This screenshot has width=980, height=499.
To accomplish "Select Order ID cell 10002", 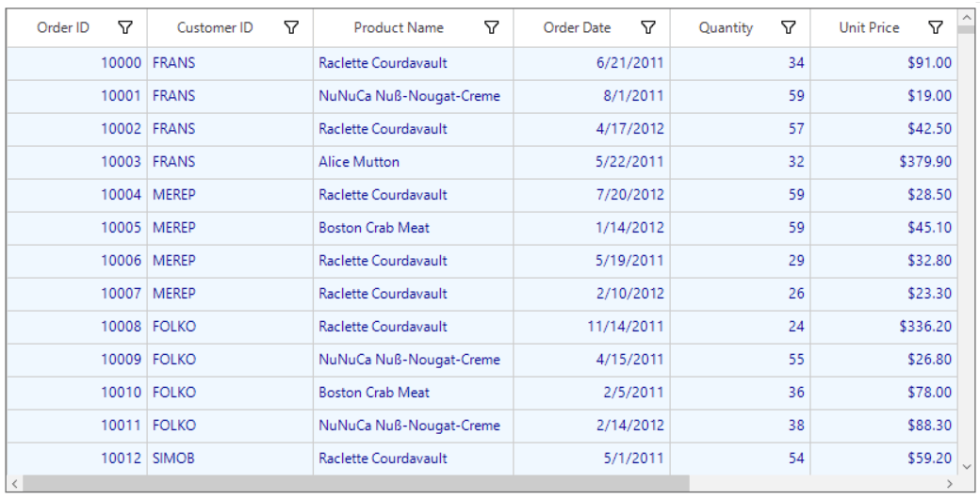I will (77, 129).
